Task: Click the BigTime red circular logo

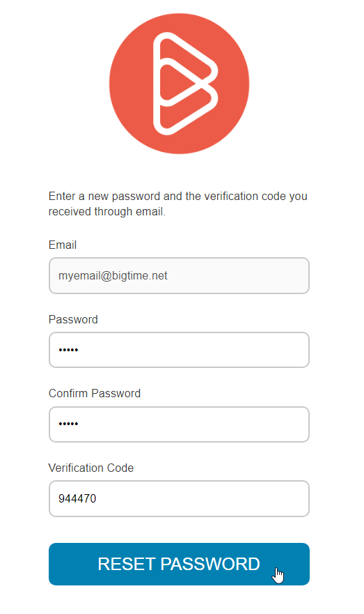Action: 179,84
